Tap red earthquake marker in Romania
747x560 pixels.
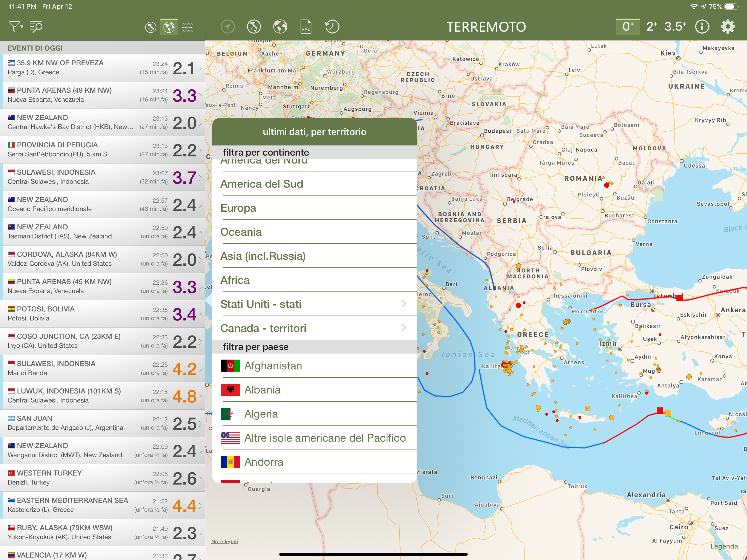click(606, 185)
